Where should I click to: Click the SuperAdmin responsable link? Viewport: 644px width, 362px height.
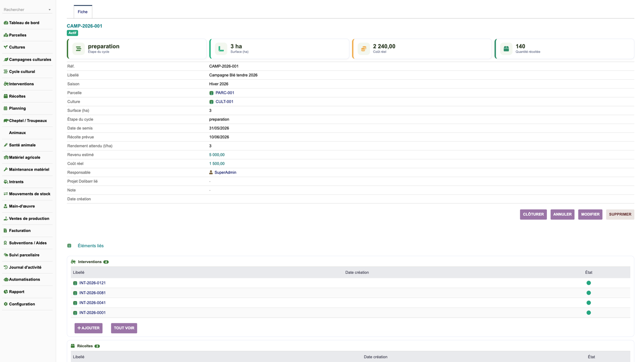coord(225,173)
